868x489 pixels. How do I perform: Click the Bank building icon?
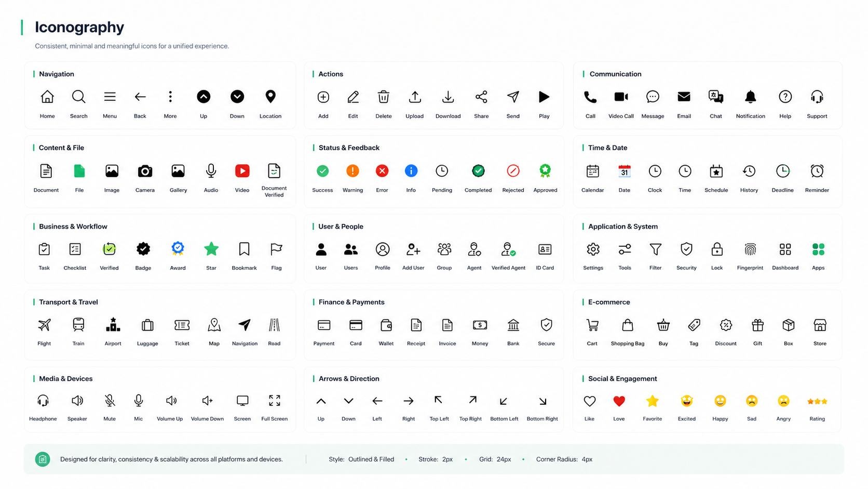pos(513,325)
